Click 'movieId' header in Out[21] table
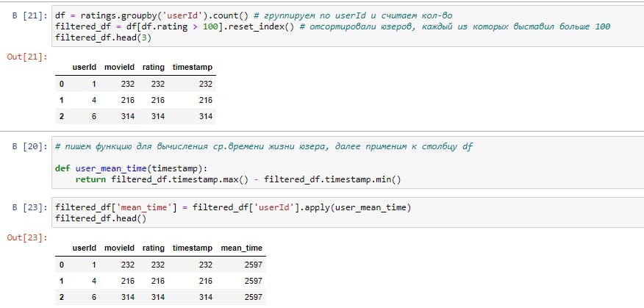644x308 pixels. (120, 68)
